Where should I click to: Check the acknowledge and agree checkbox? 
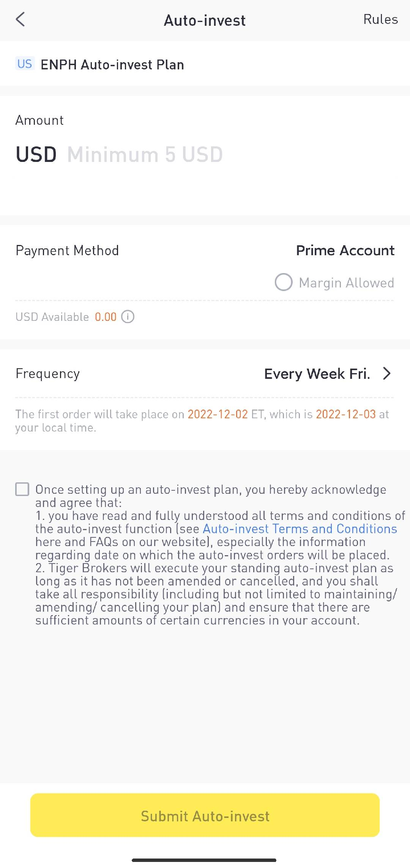click(22, 489)
